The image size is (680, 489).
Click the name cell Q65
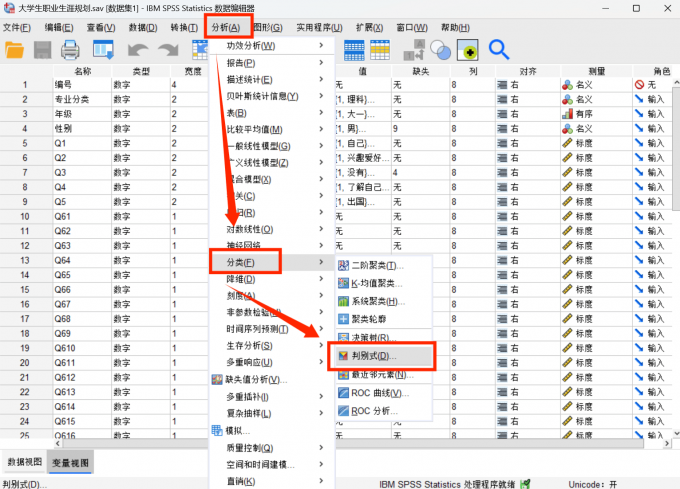coord(82,275)
